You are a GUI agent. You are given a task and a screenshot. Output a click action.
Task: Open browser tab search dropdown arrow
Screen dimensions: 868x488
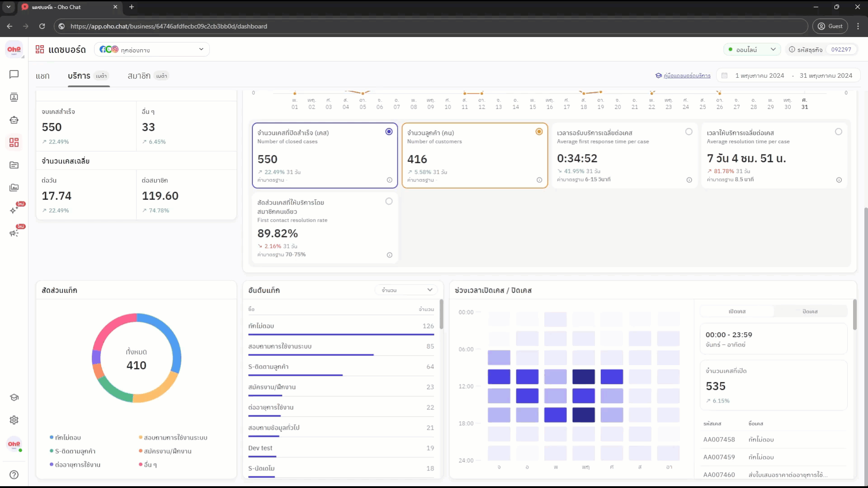click(8, 7)
